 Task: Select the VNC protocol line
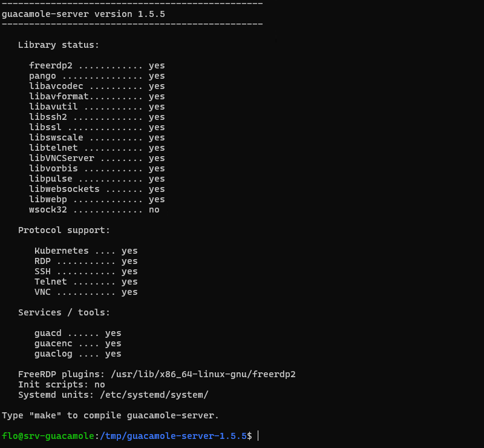click(x=86, y=292)
